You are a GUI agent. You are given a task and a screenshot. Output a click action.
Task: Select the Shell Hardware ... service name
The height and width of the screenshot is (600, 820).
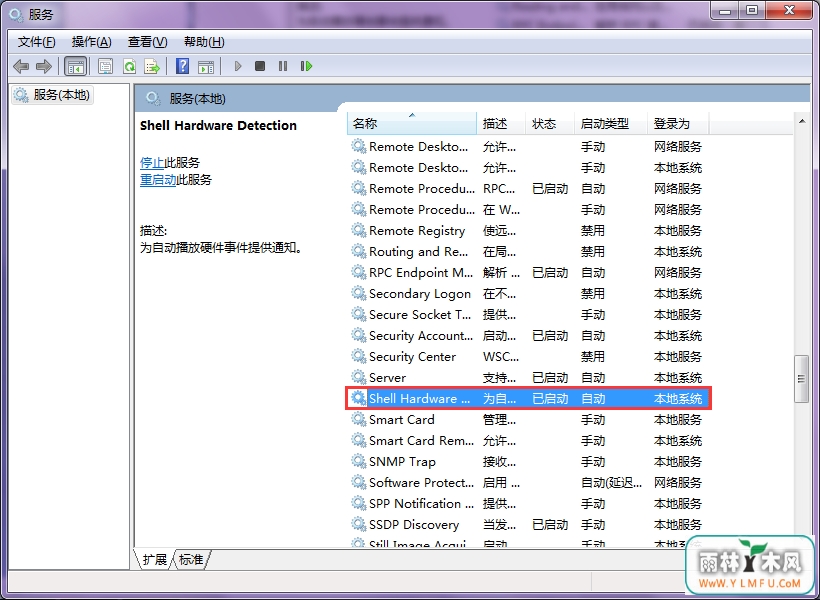420,399
